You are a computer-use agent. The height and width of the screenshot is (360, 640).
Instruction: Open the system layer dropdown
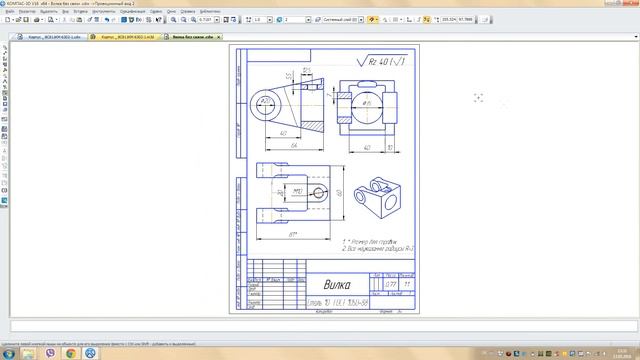coord(361,20)
